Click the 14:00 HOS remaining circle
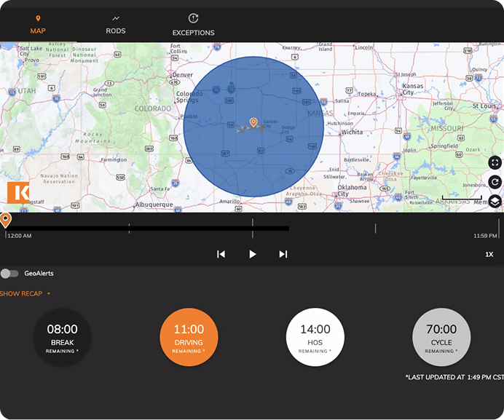This screenshot has width=504, height=420. point(315,337)
